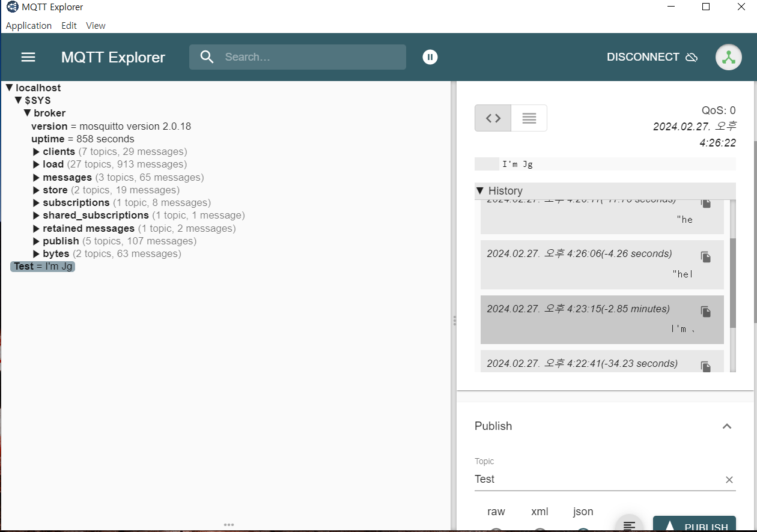Image resolution: width=757 pixels, height=532 pixels.
Task: Expand the subscriptions topic node
Action: pos(36,202)
